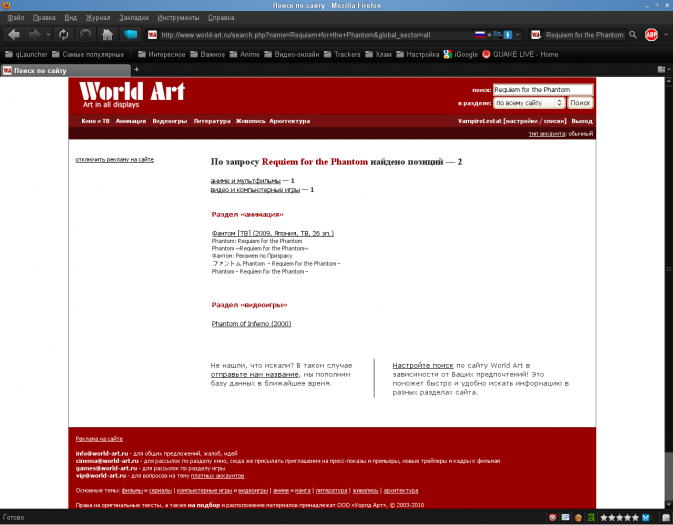673x525 pixels.
Task: Click the red round status bar icon
Action: pos(552,517)
